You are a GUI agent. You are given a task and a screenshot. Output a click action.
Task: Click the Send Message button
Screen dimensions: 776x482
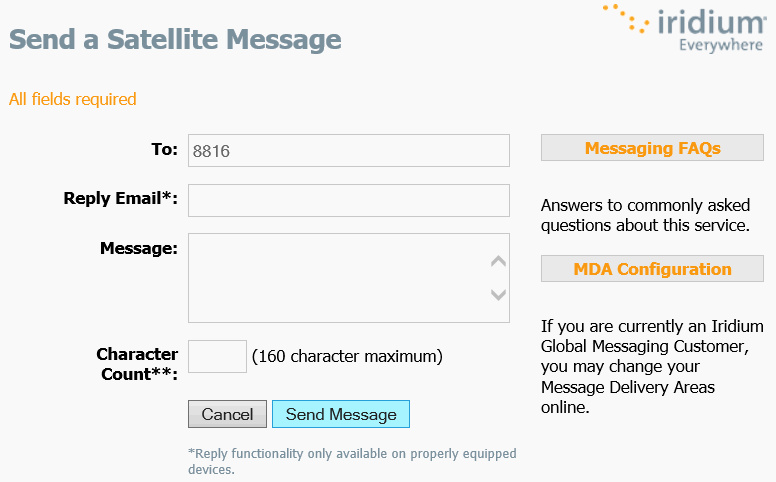pos(341,414)
